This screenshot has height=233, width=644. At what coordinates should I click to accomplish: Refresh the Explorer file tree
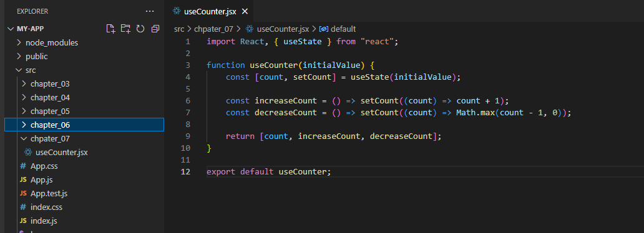click(x=140, y=29)
